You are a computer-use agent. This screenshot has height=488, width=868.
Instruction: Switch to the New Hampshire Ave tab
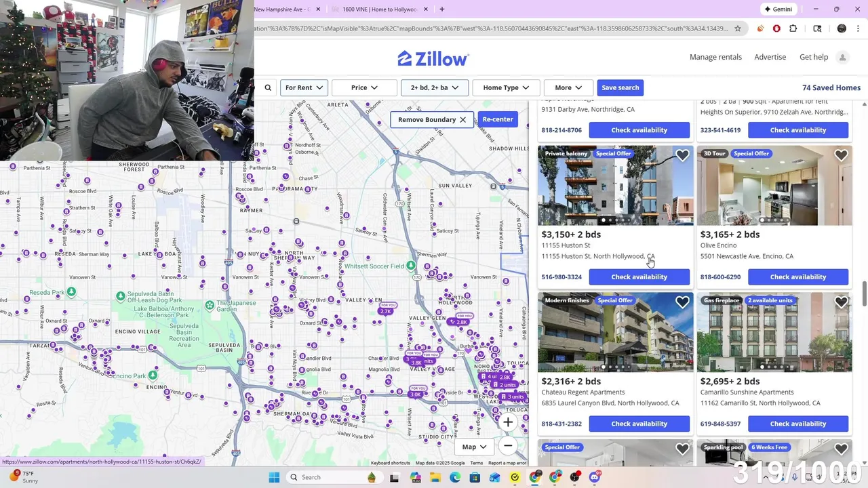tap(281, 9)
